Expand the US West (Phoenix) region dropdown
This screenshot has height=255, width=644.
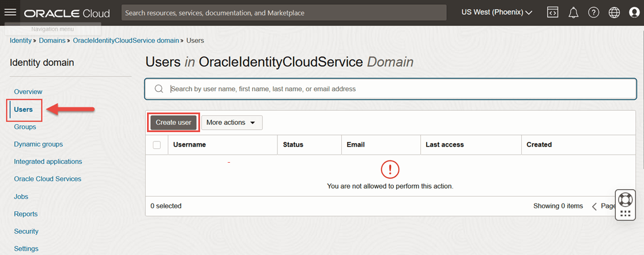(497, 13)
